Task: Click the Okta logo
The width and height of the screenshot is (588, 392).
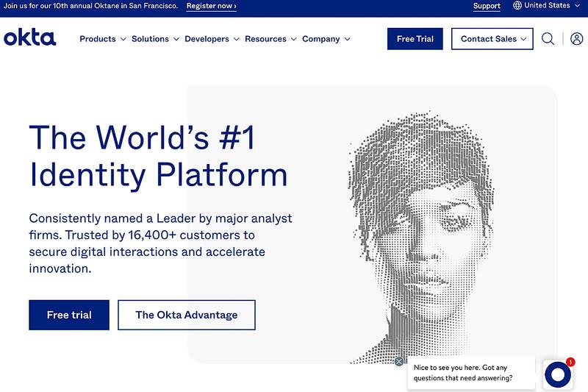Action: 29,37
